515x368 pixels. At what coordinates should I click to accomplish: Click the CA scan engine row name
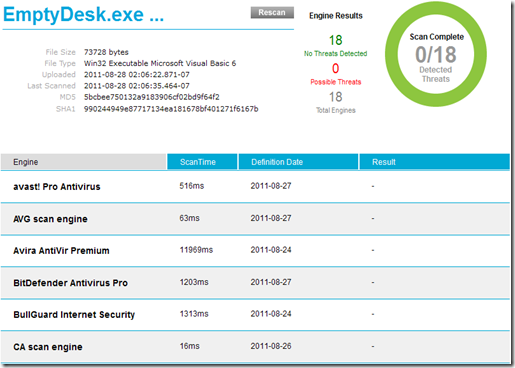[x=48, y=347]
